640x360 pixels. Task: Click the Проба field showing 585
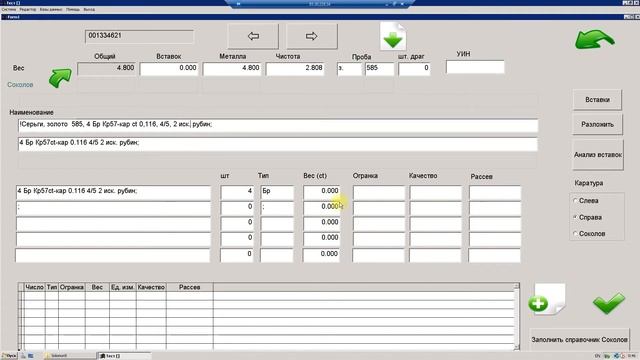tap(380, 69)
